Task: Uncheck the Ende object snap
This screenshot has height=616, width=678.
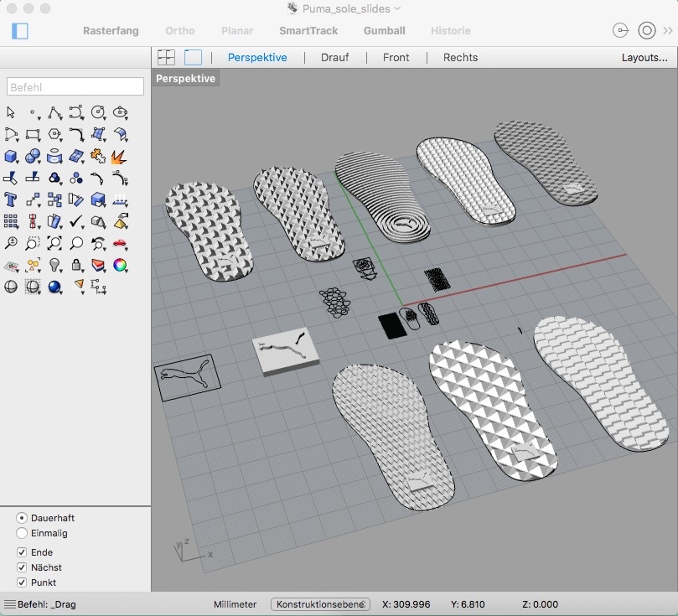Action: click(22, 552)
